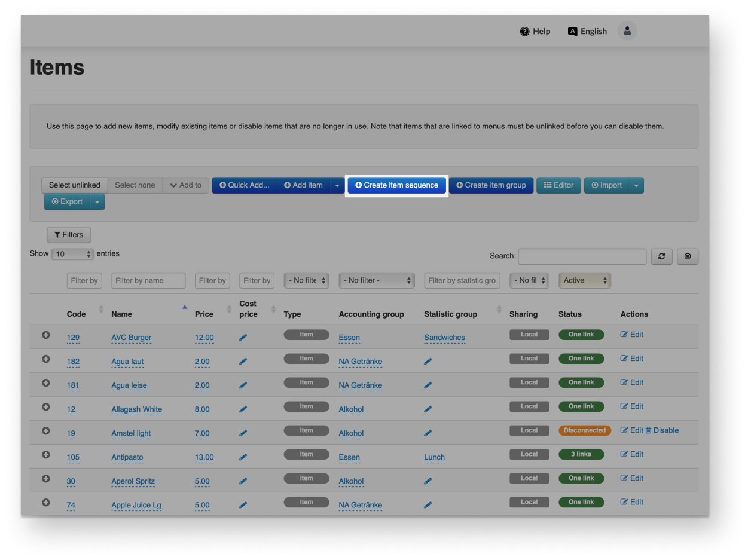Focus the Filter by name field
The image size is (748, 560).
coord(148,280)
